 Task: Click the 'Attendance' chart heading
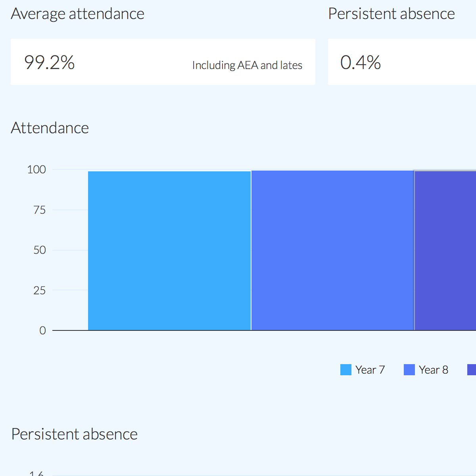[x=50, y=128]
